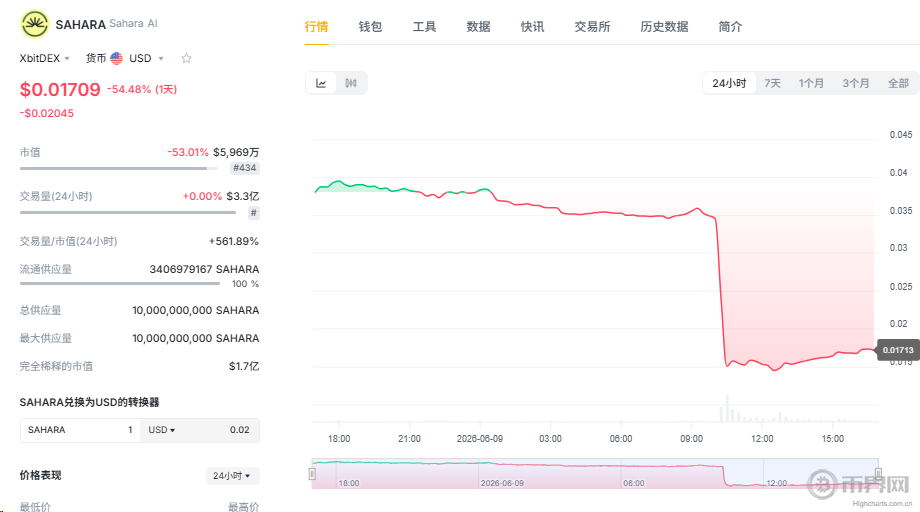Select the 简介 tab
The height and width of the screenshot is (512, 920).
pyautogui.click(x=730, y=26)
